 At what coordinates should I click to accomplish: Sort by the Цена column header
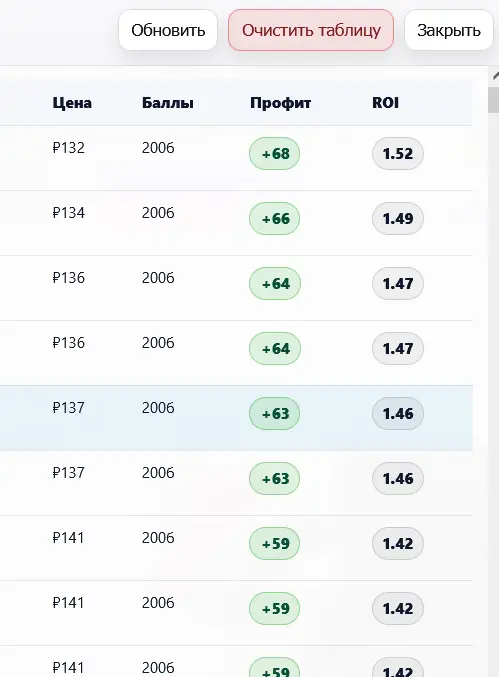coord(72,103)
